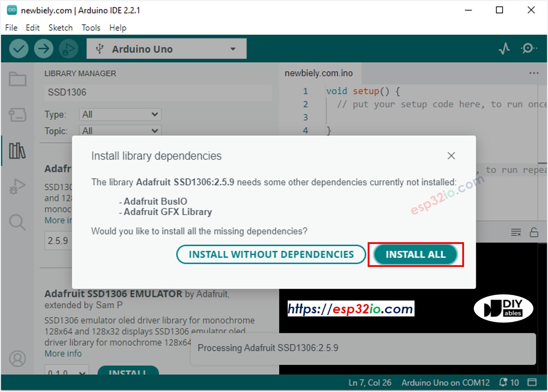Expand the Type filter dropdown
The height and width of the screenshot is (392, 548).
click(120, 114)
